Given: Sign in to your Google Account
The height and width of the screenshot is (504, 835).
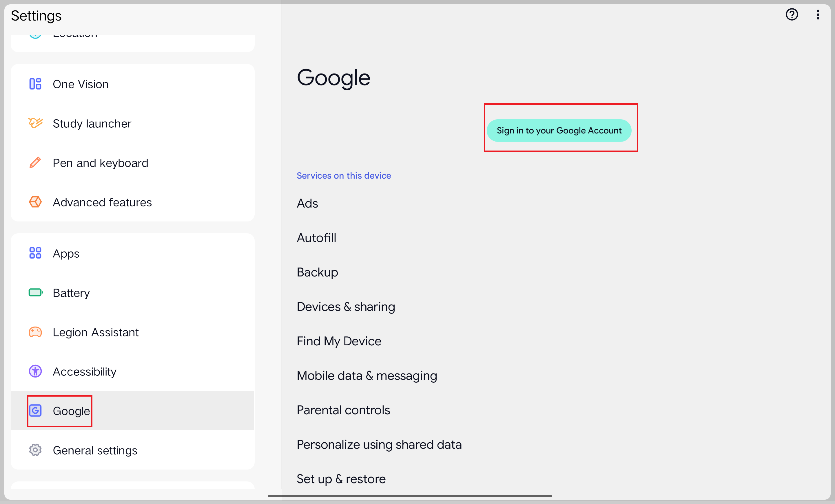Looking at the screenshot, I should click(x=559, y=130).
